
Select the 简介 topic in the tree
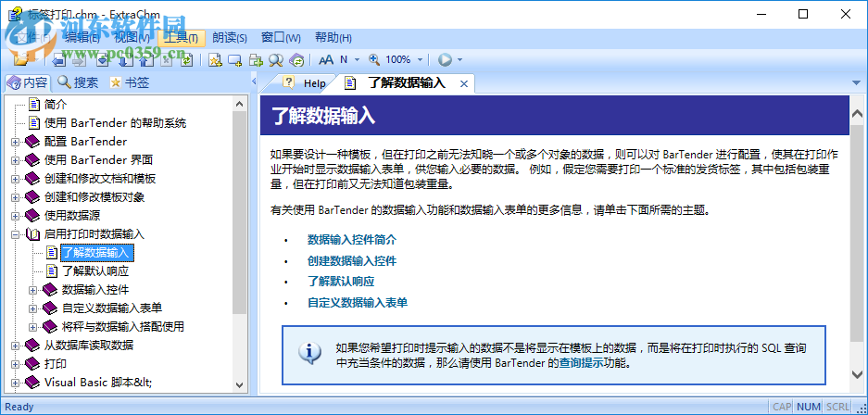(56, 104)
